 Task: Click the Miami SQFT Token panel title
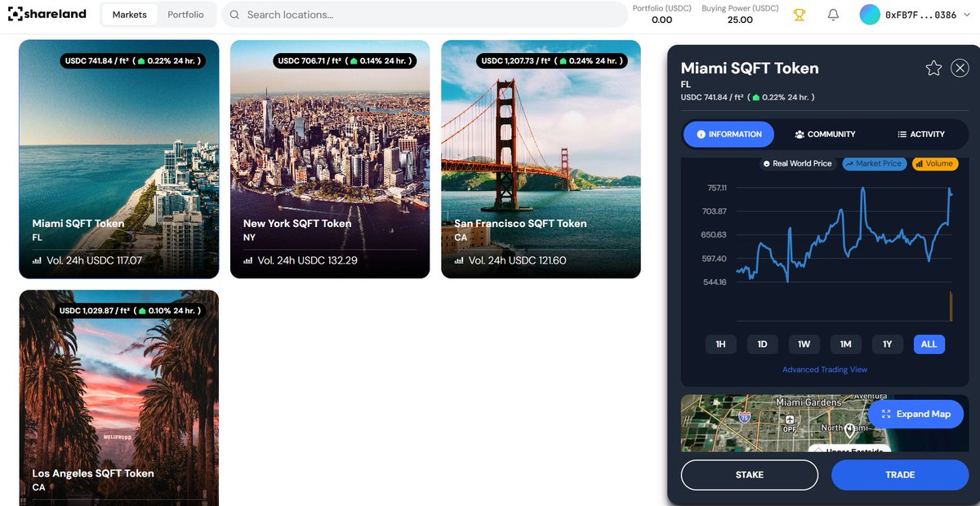[750, 69]
